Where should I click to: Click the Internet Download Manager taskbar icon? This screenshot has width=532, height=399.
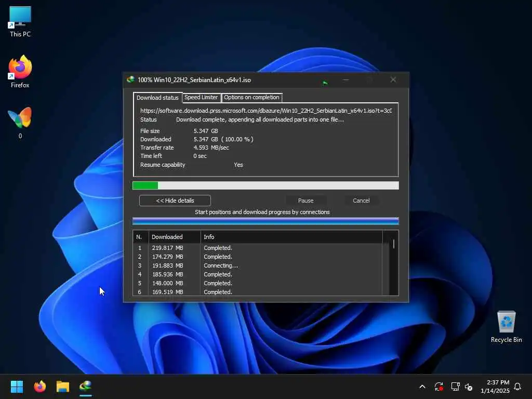click(x=86, y=387)
